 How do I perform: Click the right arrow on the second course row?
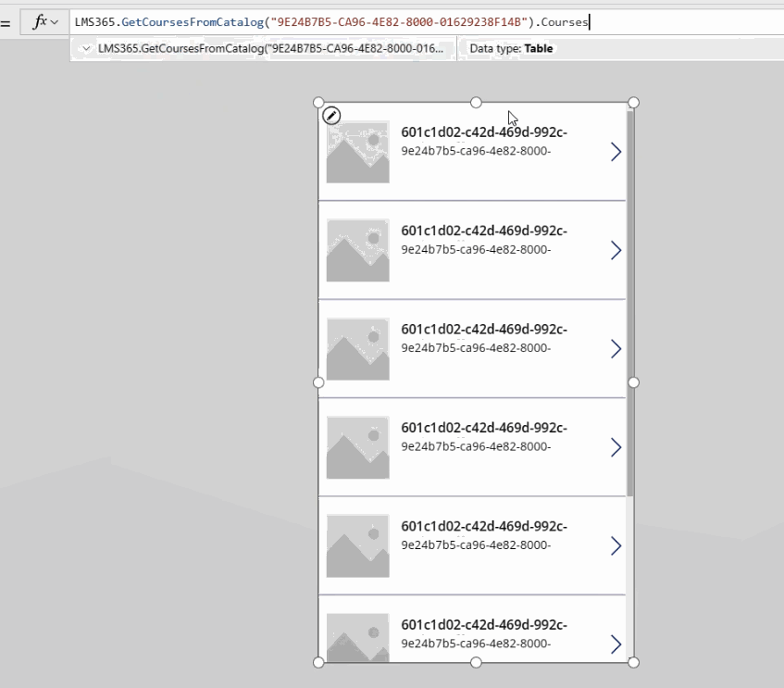[x=616, y=250]
